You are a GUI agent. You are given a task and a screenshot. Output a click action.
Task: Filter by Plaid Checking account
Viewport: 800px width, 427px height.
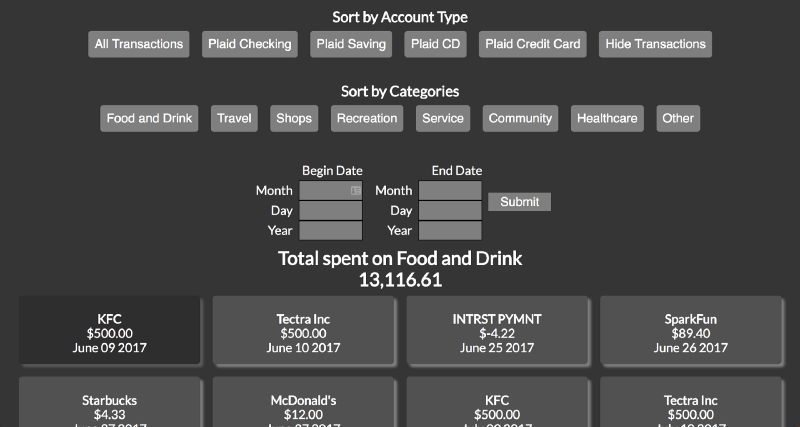click(x=250, y=44)
